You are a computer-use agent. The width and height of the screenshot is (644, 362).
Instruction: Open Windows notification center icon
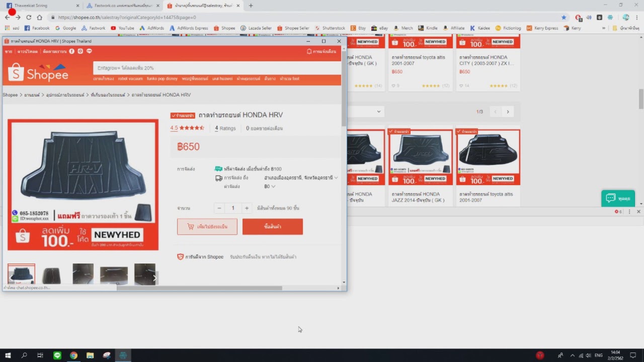633,355
